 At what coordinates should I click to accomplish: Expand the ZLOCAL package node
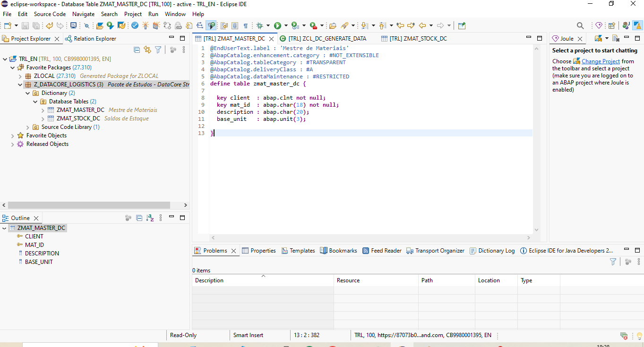click(x=20, y=76)
